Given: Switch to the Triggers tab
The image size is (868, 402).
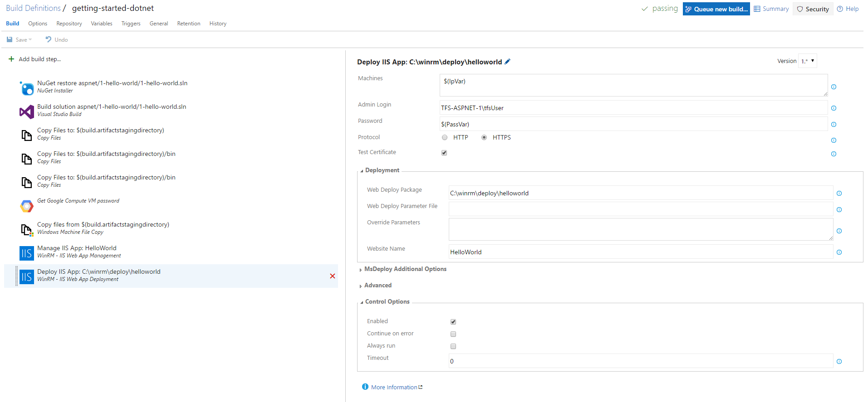Looking at the screenshot, I should click(x=131, y=24).
